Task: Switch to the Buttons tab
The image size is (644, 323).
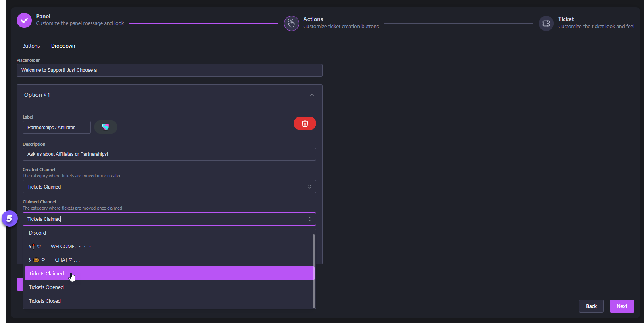Action: tap(31, 46)
